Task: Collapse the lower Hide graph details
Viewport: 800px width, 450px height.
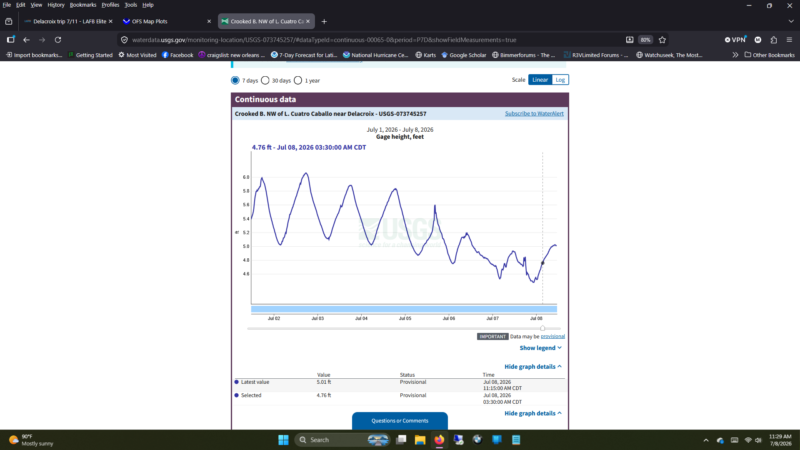Action: [533, 413]
